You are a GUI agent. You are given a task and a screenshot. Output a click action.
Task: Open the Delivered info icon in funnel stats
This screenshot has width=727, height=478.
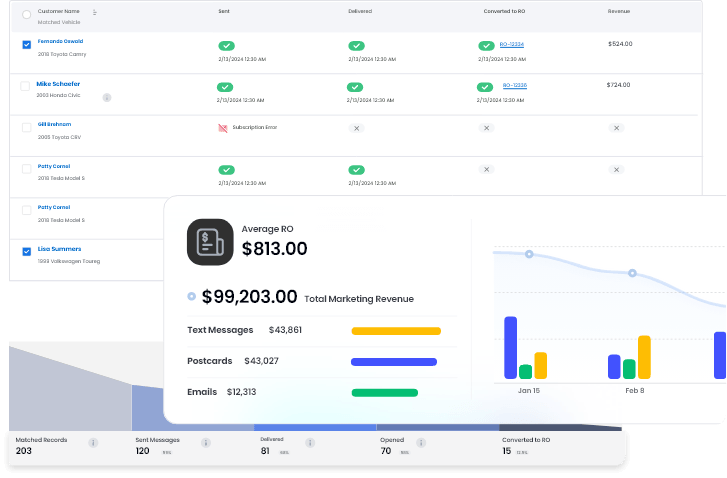[310, 443]
